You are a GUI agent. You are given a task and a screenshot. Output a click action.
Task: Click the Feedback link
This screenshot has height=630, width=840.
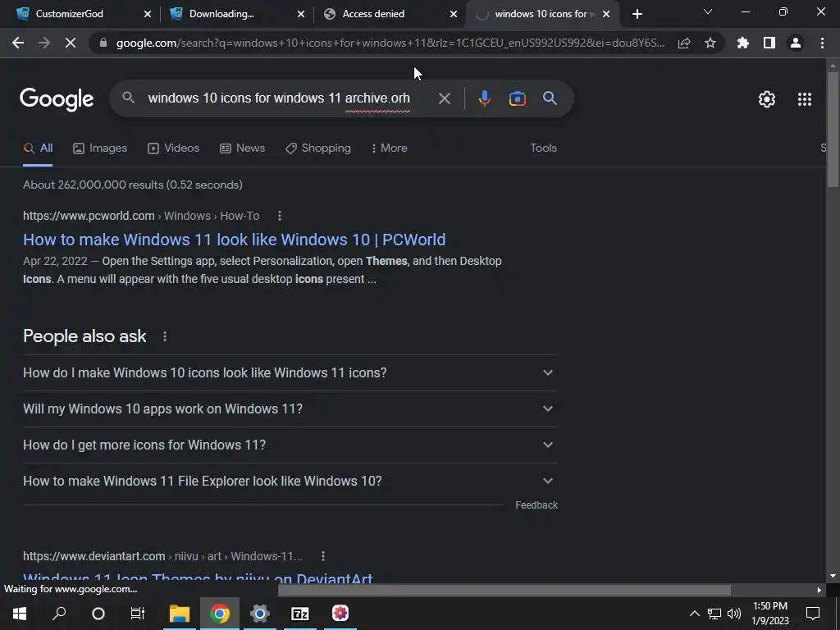click(x=536, y=505)
